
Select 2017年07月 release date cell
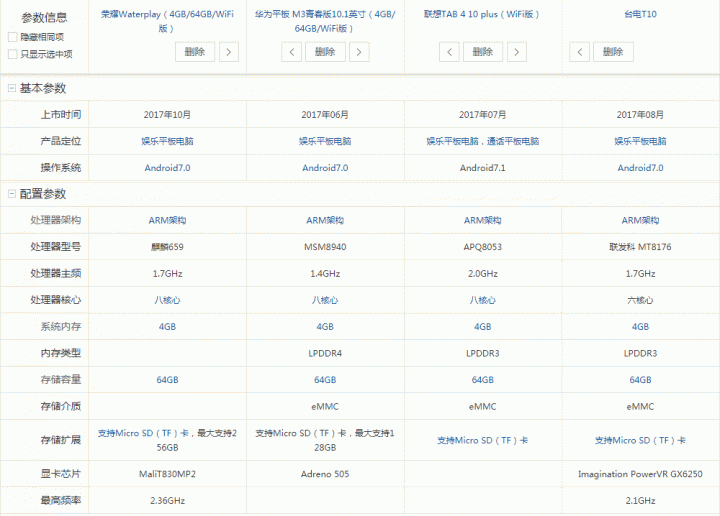[483, 115]
